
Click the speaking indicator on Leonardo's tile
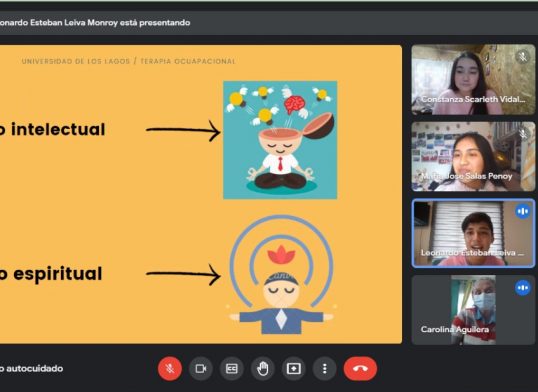523,211
